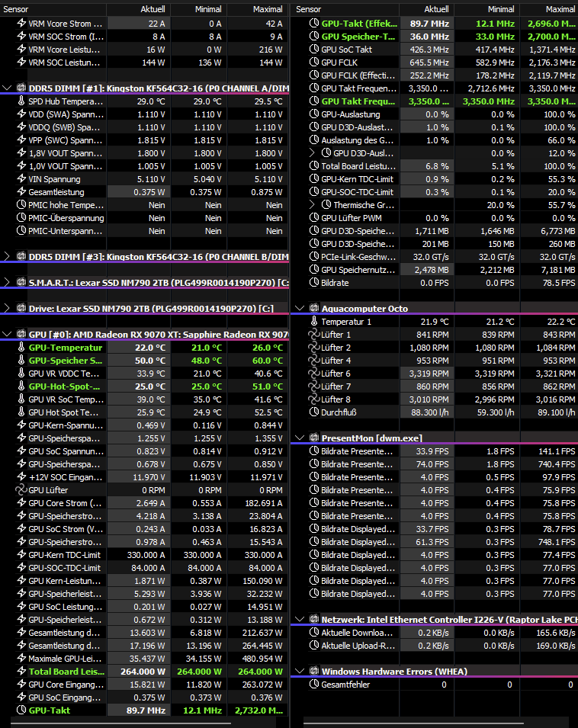Click the fan icon of GPU Lüfter row
The height and width of the screenshot is (728, 578).
pyautogui.click(x=21, y=490)
